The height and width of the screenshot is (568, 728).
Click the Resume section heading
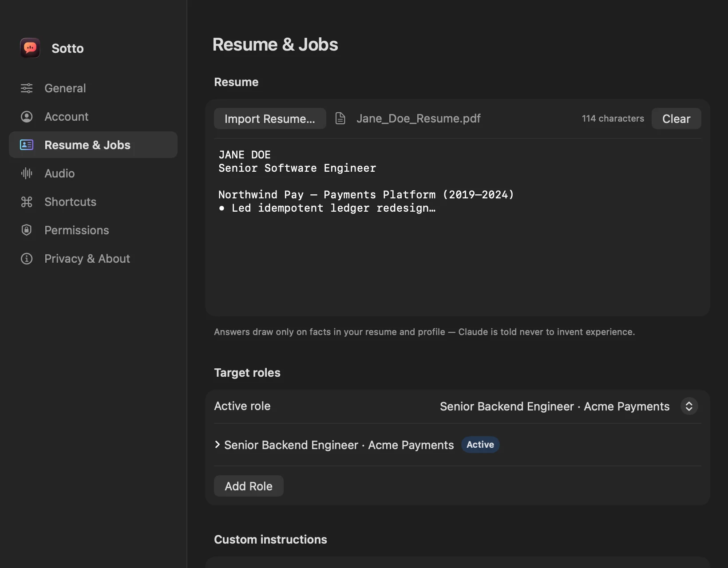tap(236, 82)
